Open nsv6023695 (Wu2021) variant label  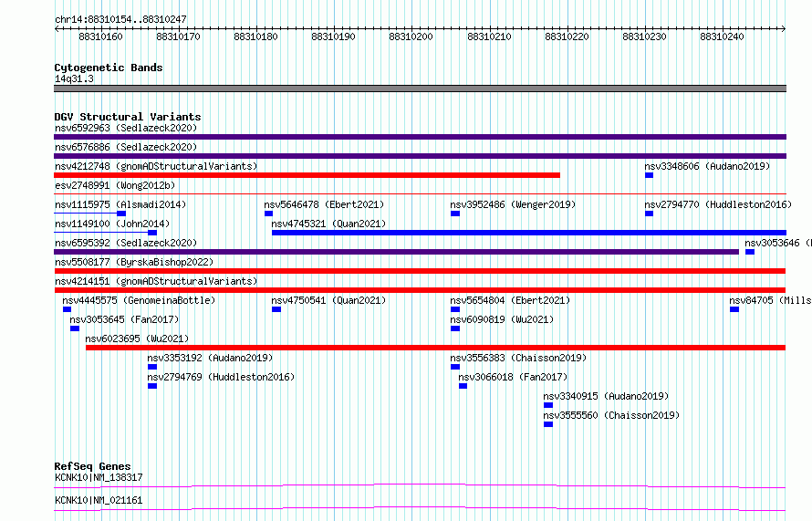click(x=137, y=339)
